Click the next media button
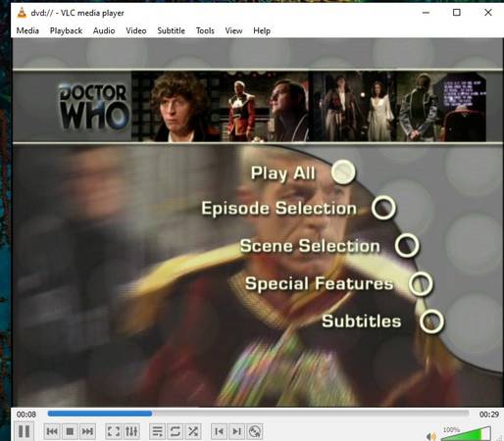504x441 pixels. pos(87,432)
